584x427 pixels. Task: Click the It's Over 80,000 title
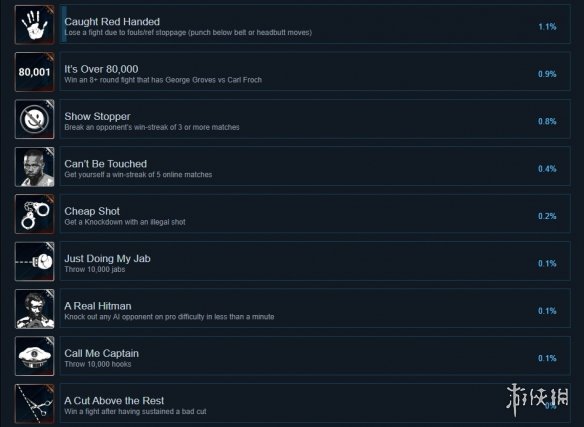tap(101, 69)
